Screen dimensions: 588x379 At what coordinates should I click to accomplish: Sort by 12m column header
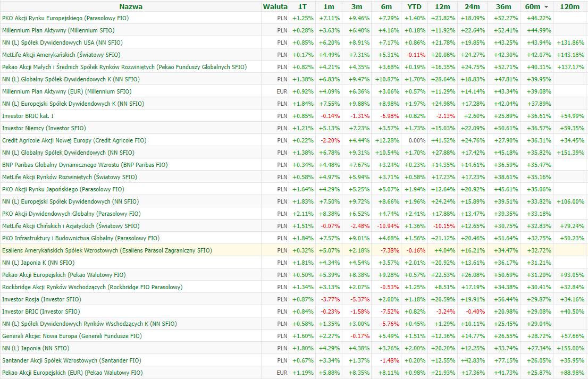442,7
